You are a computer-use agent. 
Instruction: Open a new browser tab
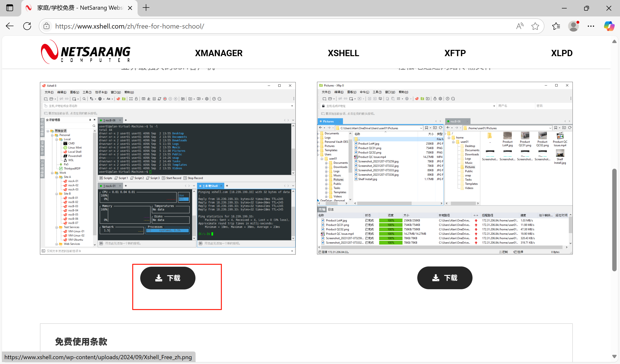click(146, 8)
